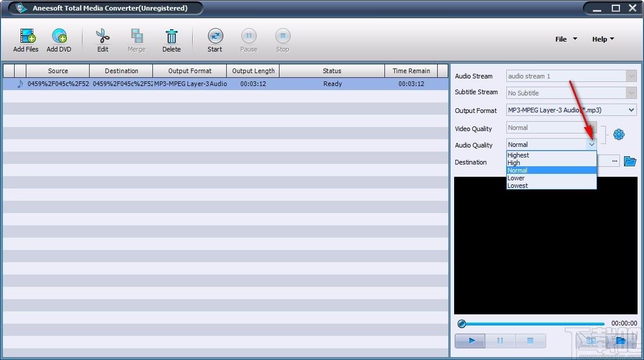Click the 00:03:12 output length cell
Viewport: 644px width, 360px height.
(x=253, y=84)
